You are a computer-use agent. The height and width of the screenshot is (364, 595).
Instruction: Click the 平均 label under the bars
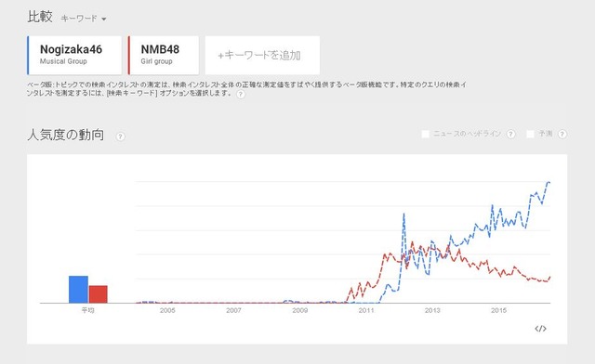[87, 310]
